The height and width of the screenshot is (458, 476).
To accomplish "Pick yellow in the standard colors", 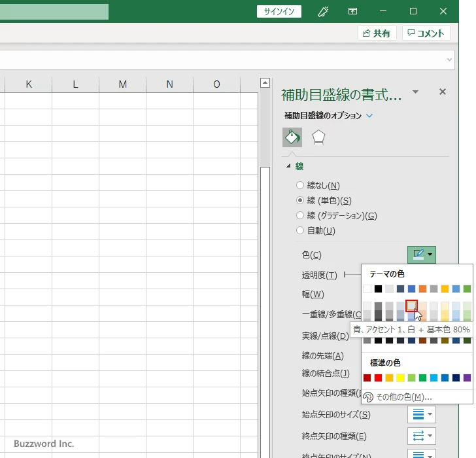I will [x=400, y=378].
